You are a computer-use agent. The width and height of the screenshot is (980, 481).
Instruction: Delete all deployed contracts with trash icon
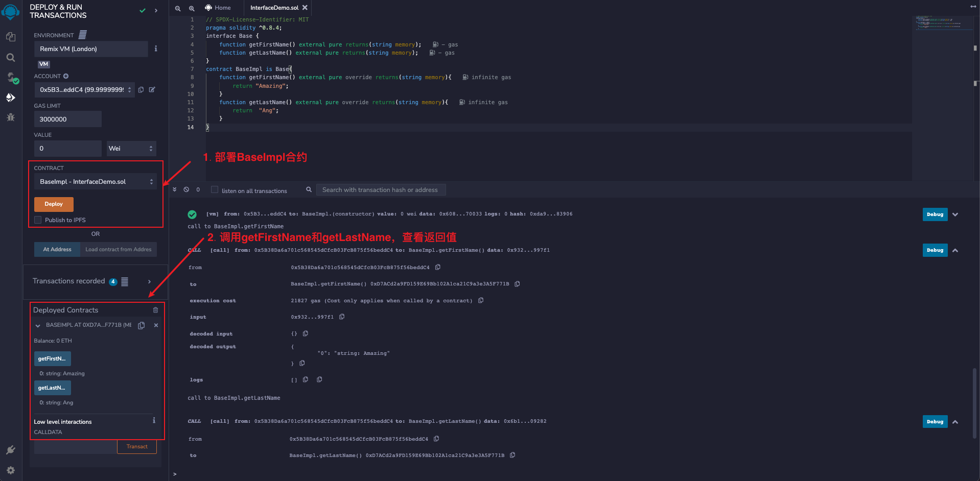point(155,310)
